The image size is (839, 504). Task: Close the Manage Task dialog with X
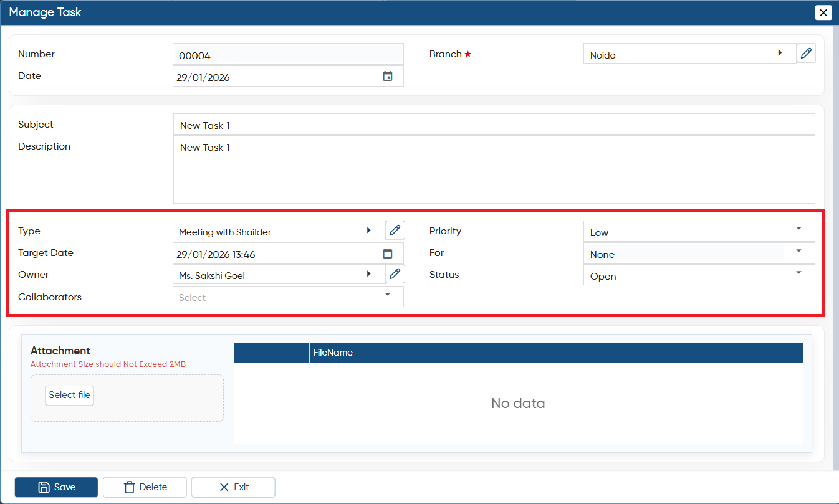823,12
